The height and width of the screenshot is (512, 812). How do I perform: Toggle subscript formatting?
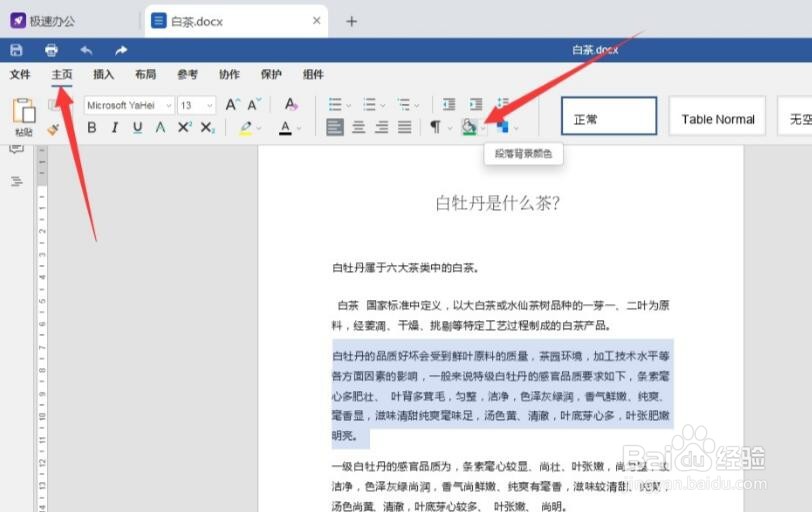click(x=208, y=127)
